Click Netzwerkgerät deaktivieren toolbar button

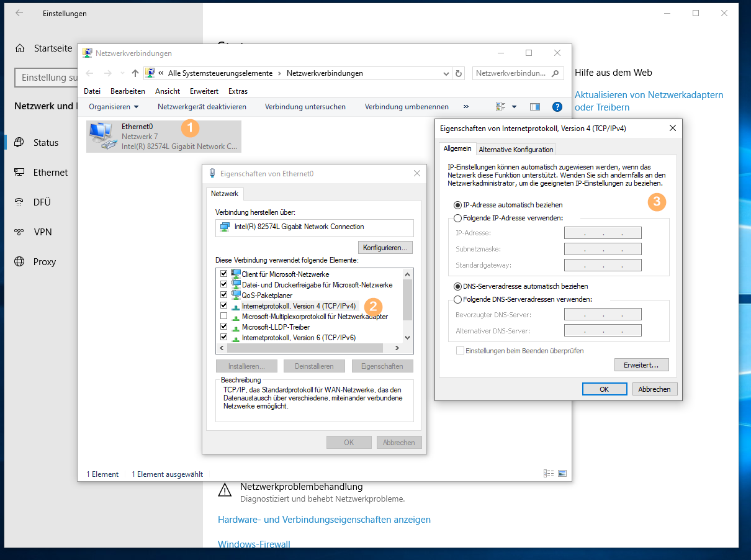pos(202,107)
